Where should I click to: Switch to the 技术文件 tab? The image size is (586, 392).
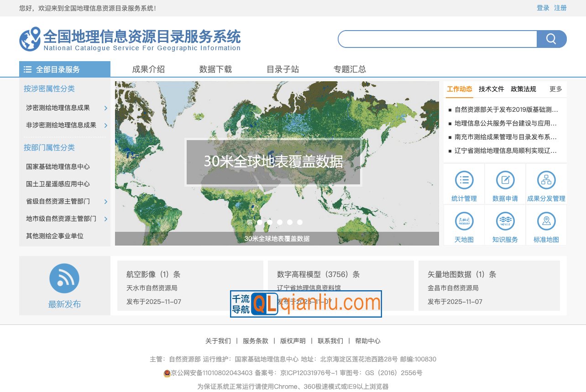coord(491,89)
